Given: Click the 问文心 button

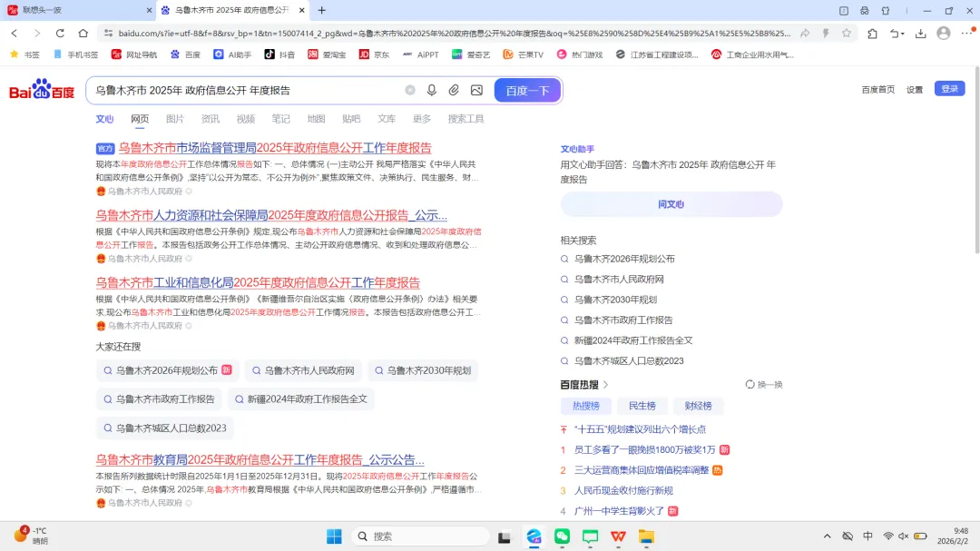Looking at the screenshot, I should 671,204.
